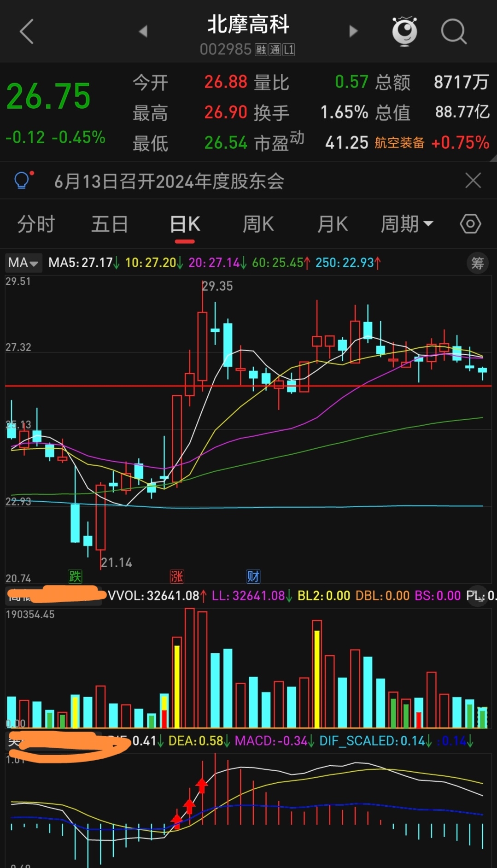Tap the MA 10: 27.20 value
Image resolution: width=497 pixels, height=868 pixels.
pos(154,263)
